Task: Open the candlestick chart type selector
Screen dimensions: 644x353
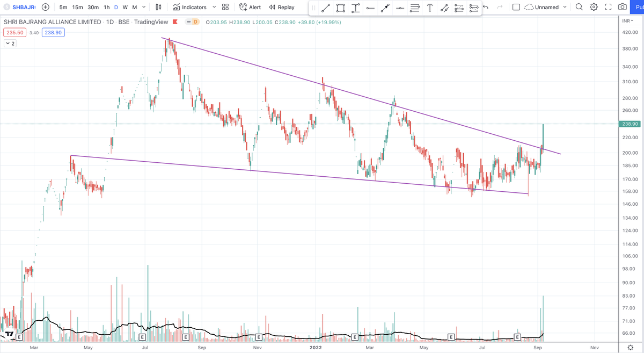Action: (x=158, y=7)
